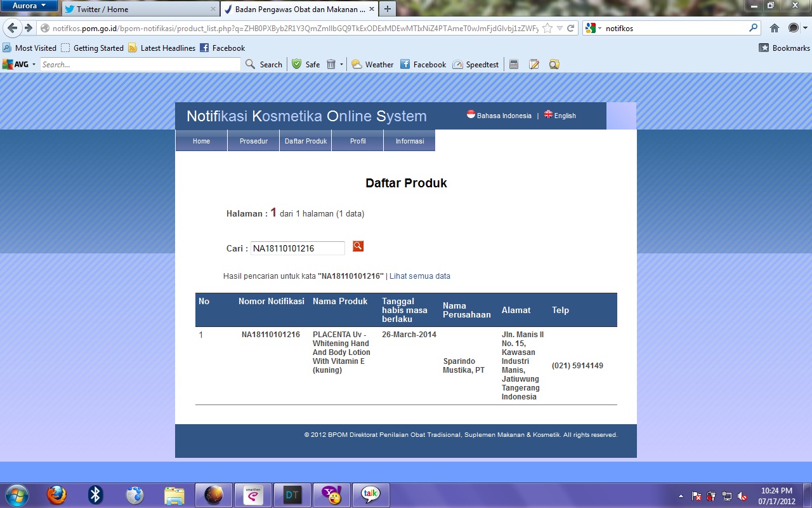Viewport: 812px width, 508px height.
Task: Click the Nama Perusahaan column header
Action: pos(467,310)
